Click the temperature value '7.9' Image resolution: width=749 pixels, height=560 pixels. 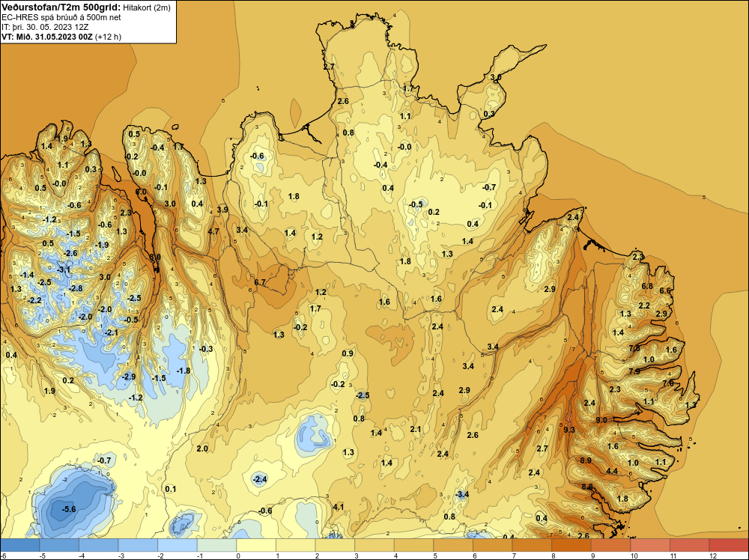click(634, 371)
